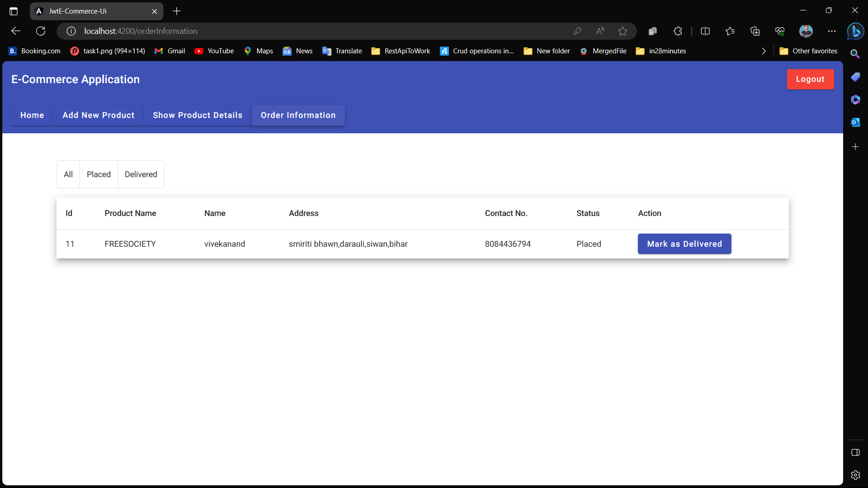Screen dimensions: 868x488
Task: Open the Maps bookmark
Action: tap(258, 51)
